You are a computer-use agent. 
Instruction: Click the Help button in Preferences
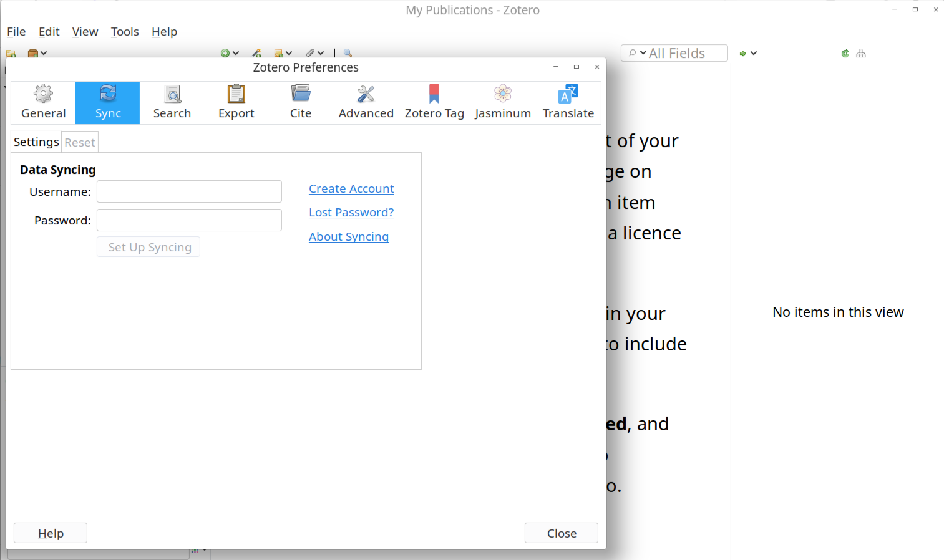(51, 533)
